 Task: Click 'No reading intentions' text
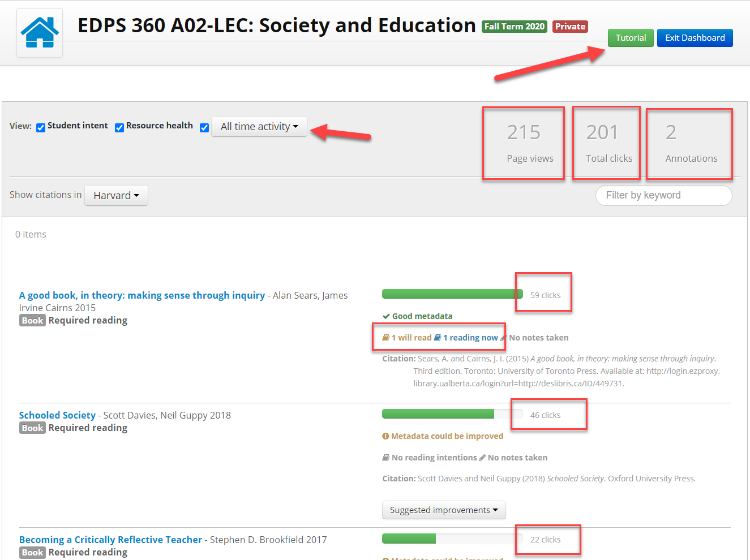(x=434, y=458)
